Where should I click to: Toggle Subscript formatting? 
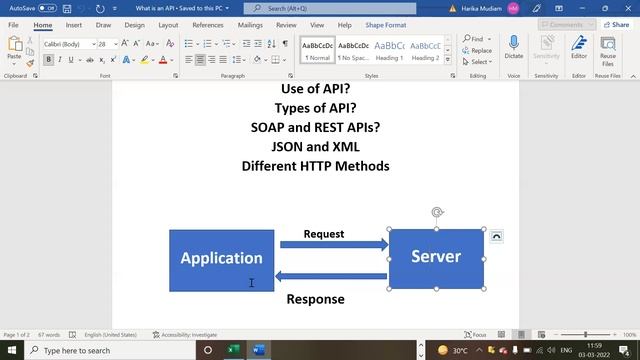point(102,60)
